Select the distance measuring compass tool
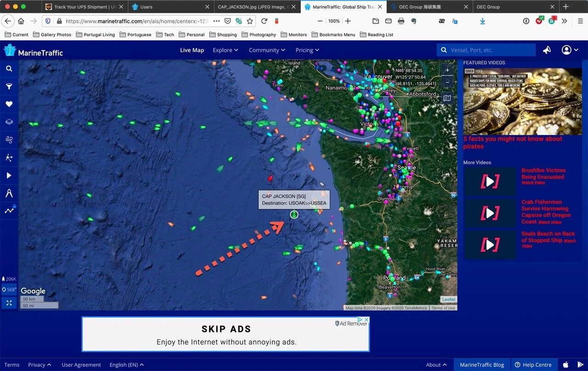588x371 pixels. point(9,193)
